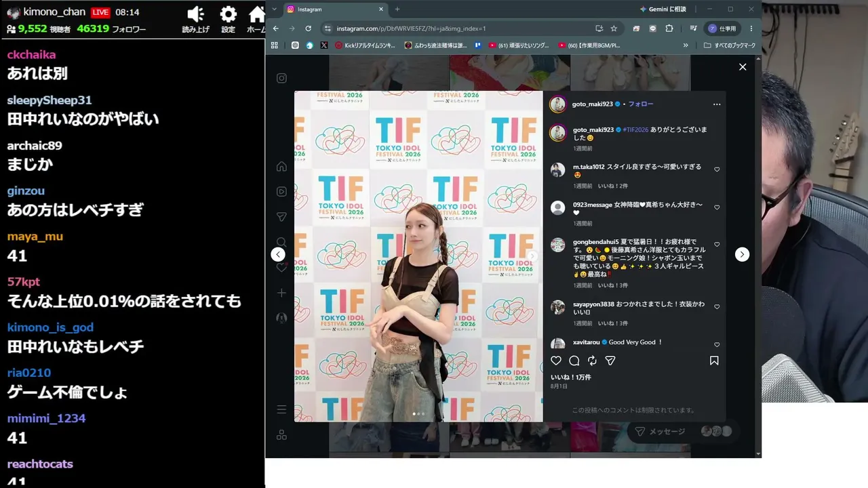The image size is (868, 488).
Task: Like the post with the heart icon
Action: [556, 361]
